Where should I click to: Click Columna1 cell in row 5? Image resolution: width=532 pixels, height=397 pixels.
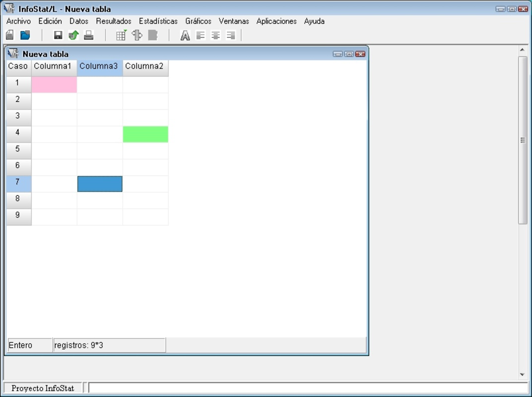(54, 151)
